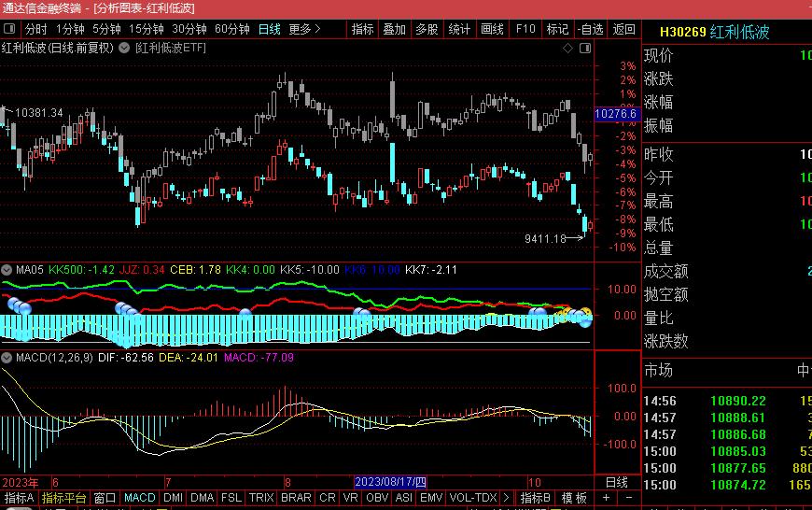Select the MACD indicator tab

coord(140,498)
